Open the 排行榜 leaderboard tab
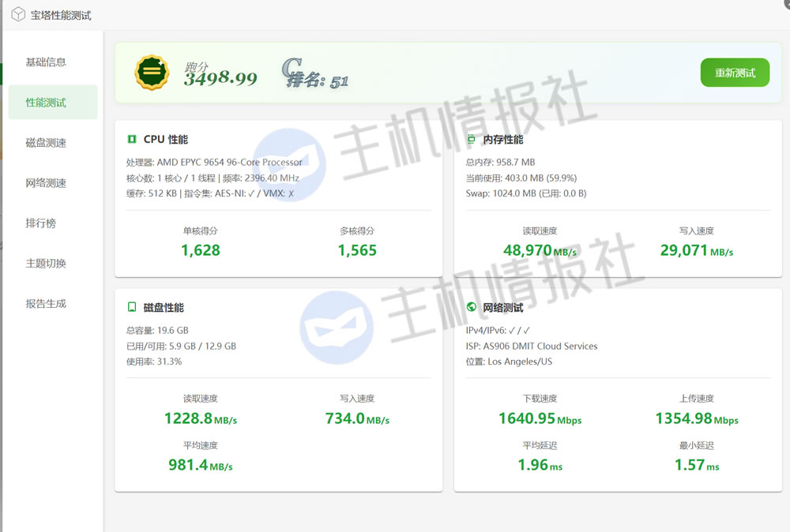The width and height of the screenshot is (790, 532). (41, 223)
